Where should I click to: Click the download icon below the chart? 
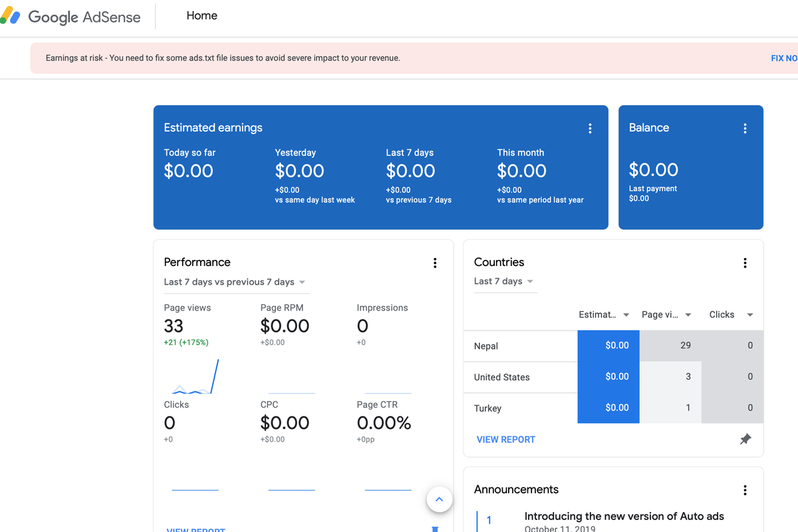coord(435,527)
